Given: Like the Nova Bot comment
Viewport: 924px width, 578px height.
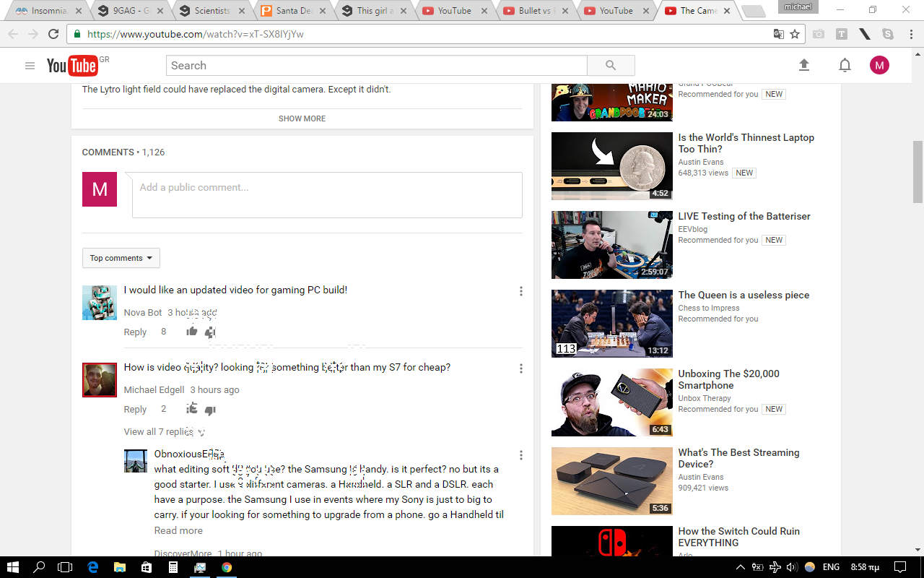Looking at the screenshot, I should [x=192, y=332].
